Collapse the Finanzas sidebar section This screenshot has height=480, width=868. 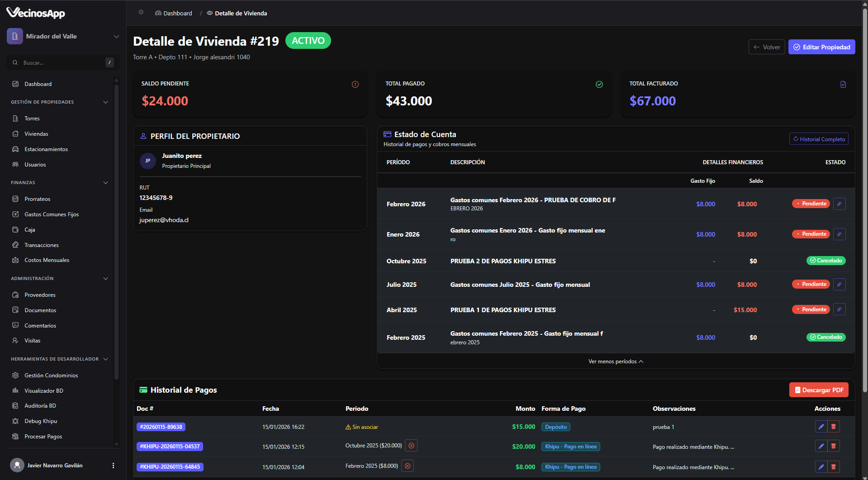(x=105, y=183)
